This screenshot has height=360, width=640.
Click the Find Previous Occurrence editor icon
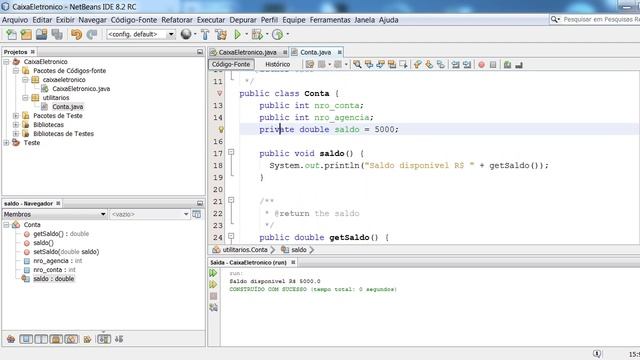(x=369, y=64)
